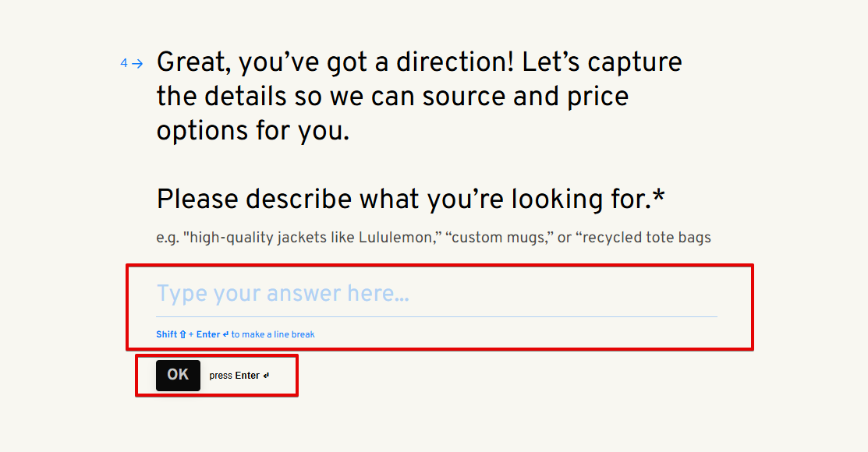The height and width of the screenshot is (452, 868).
Task: Click the blue arrow beside question number 4
Action: (x=138, y=64)
